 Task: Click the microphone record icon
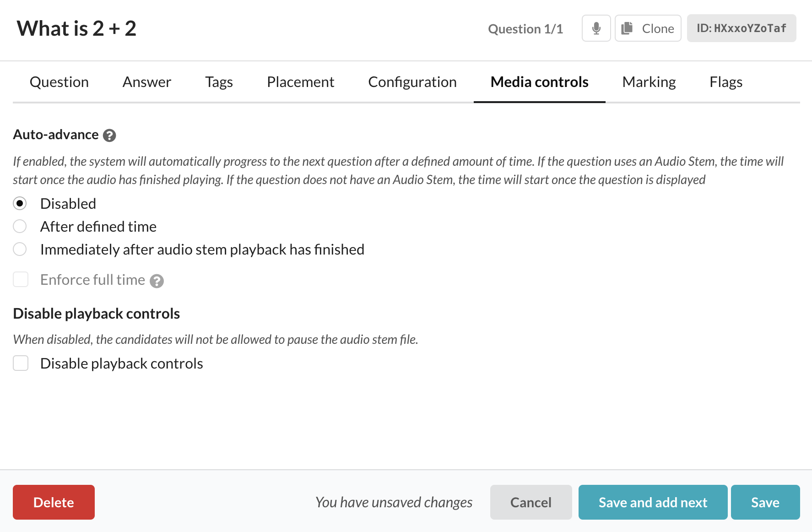coord(596,28)
